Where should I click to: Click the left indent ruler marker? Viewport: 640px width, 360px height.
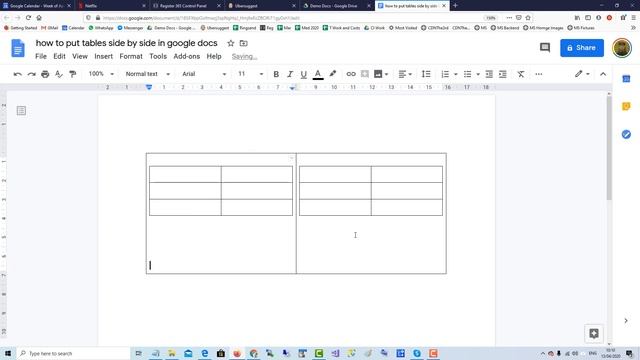pos(149,87)
